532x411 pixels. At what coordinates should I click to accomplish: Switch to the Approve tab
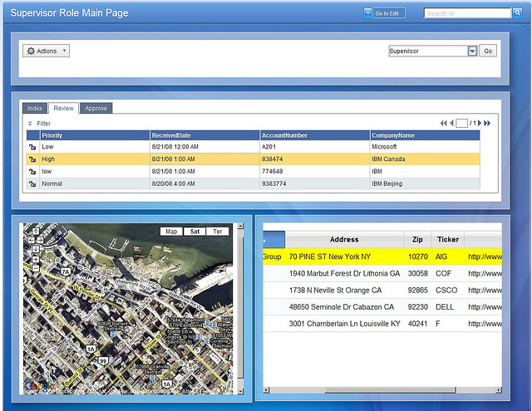(x=96, y=109)
